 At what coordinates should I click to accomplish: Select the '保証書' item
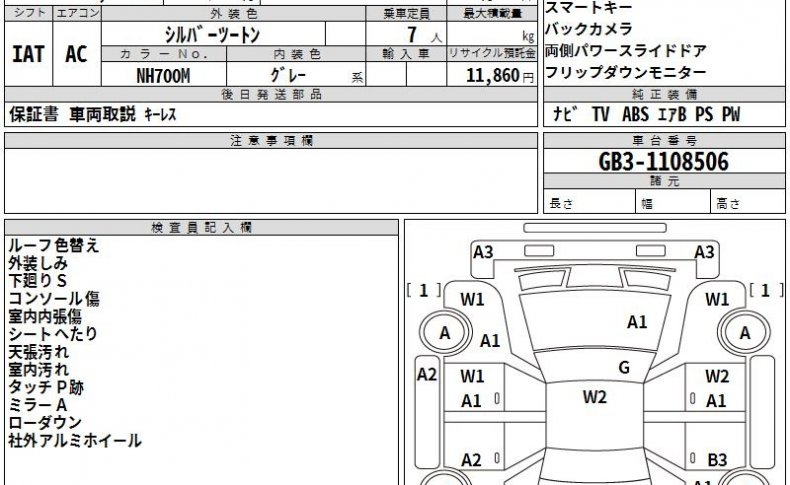pos(34,114)
